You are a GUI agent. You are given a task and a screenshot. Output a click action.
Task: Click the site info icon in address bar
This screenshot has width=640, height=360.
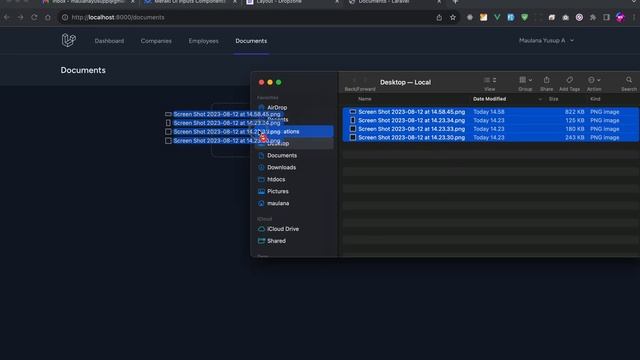coord(64,17)
